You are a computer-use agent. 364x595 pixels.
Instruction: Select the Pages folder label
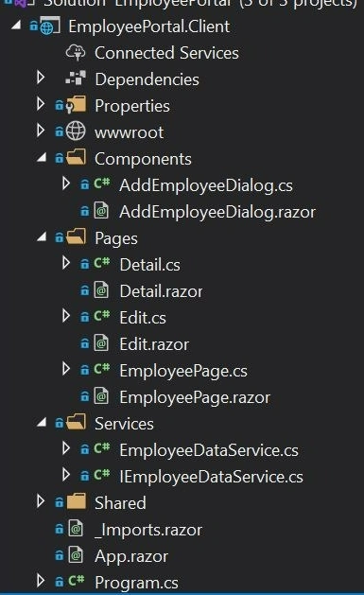116,238
